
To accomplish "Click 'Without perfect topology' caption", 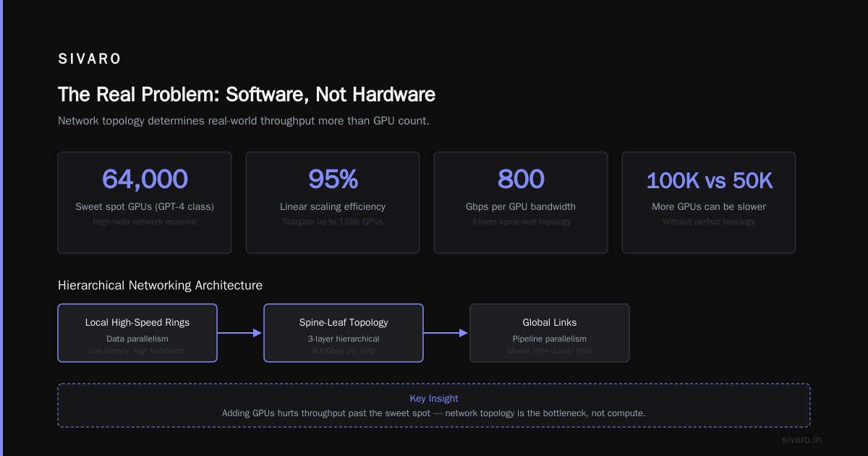I will [709, 221].
